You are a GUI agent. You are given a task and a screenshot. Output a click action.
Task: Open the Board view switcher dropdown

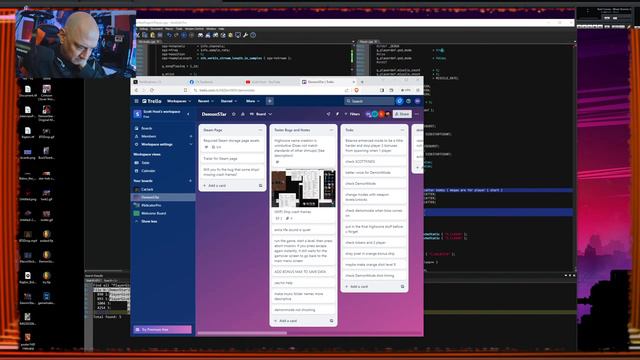[x=261, y=114]
